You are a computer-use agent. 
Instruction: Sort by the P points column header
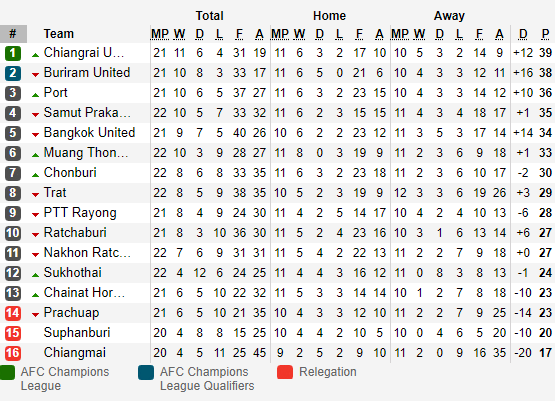(545, 34)
